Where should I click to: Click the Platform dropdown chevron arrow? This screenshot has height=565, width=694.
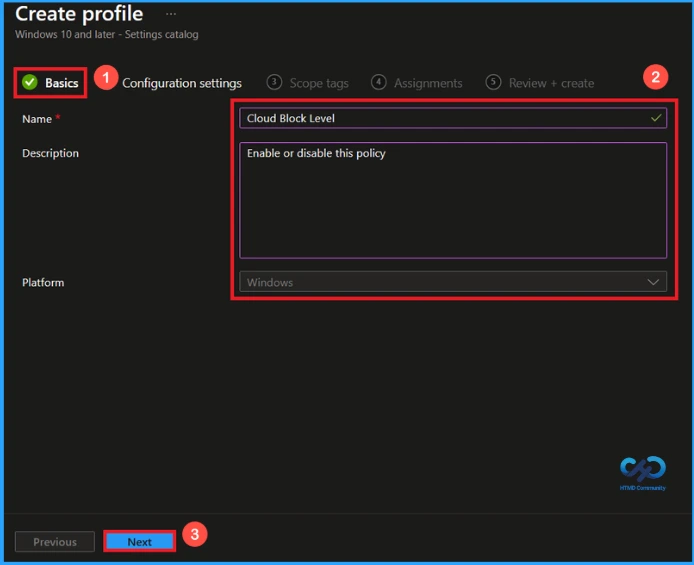pyautogui.click(x=653, y=282)
